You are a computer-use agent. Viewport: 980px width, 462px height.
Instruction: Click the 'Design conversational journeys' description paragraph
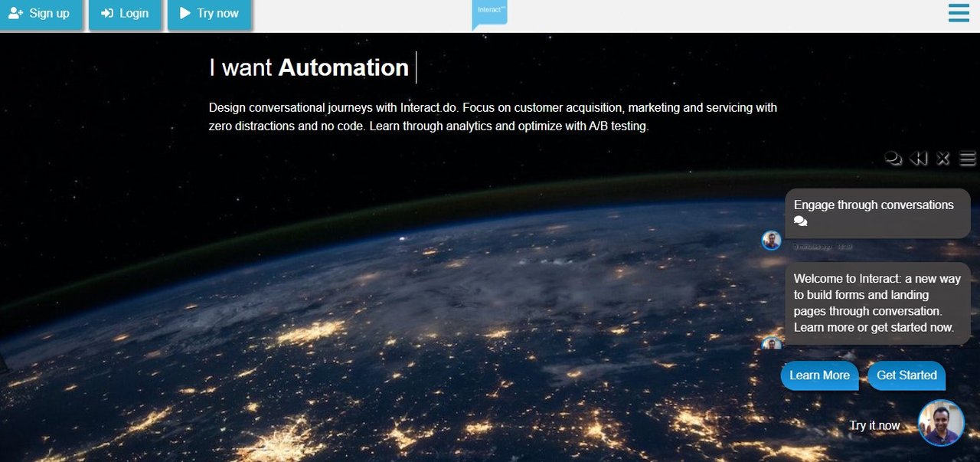pyautogui.click(x=493, y=117)
